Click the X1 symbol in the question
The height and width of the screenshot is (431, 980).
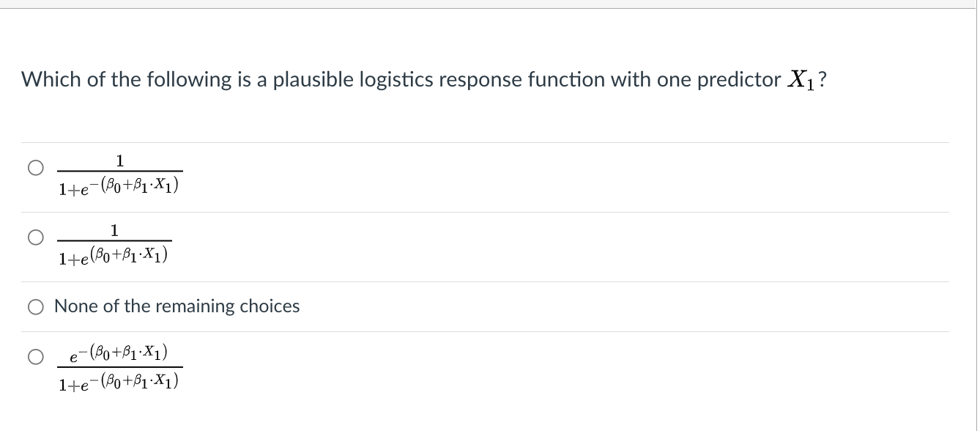pos(801,78)
